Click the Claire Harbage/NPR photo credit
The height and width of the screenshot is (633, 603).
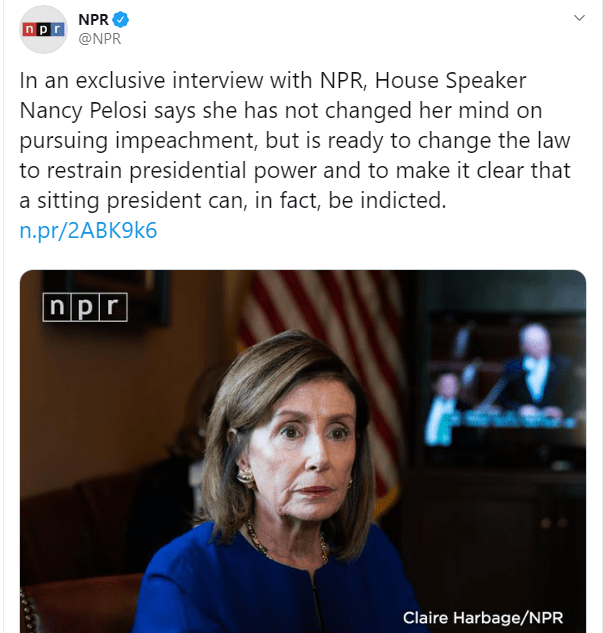tap(483, 618)
